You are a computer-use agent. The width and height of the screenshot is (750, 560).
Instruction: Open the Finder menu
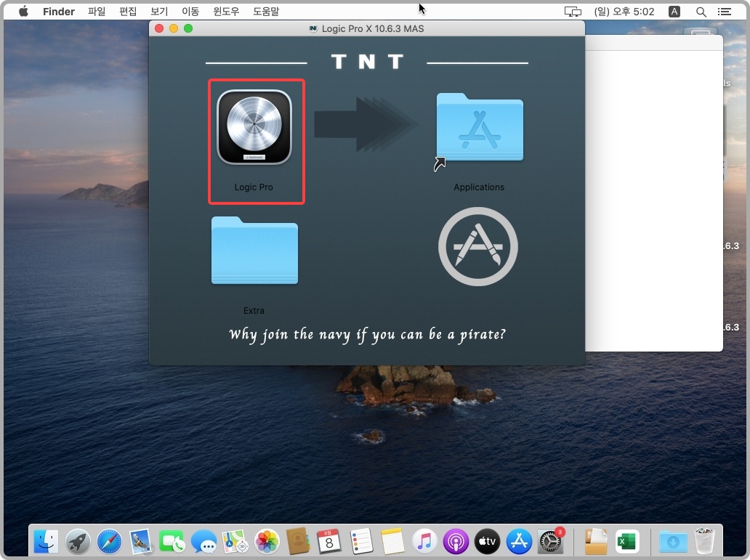click(59, 12)
